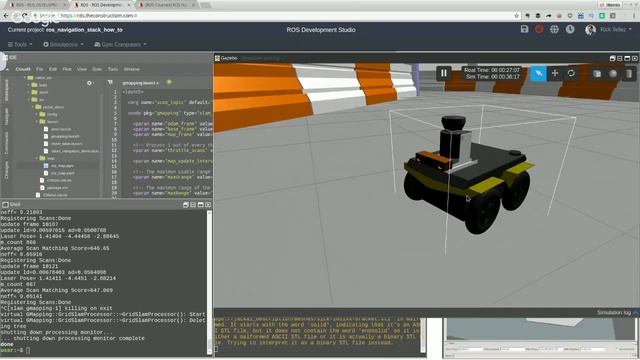
Task: Switch to the first browser tab
Action: [38, 5]
